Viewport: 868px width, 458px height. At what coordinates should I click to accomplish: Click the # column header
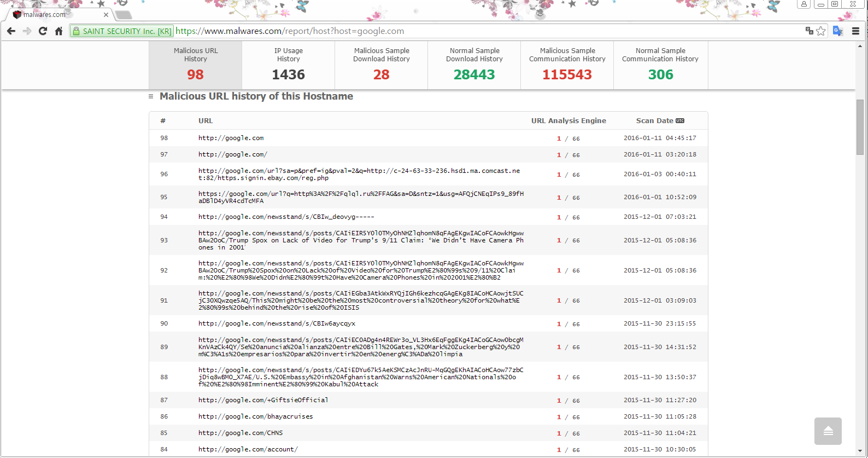pos(163,120)
